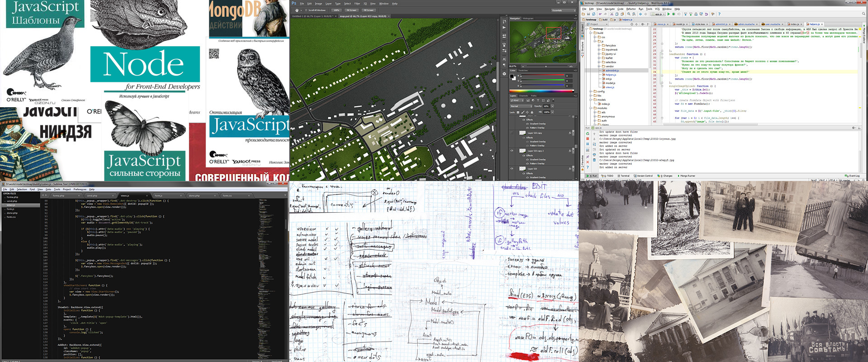Image resolution: width=868 pixels, height=362 pixels.
Task: Open the Terminal tool window button in WebStorm
Action: (623, 176)
